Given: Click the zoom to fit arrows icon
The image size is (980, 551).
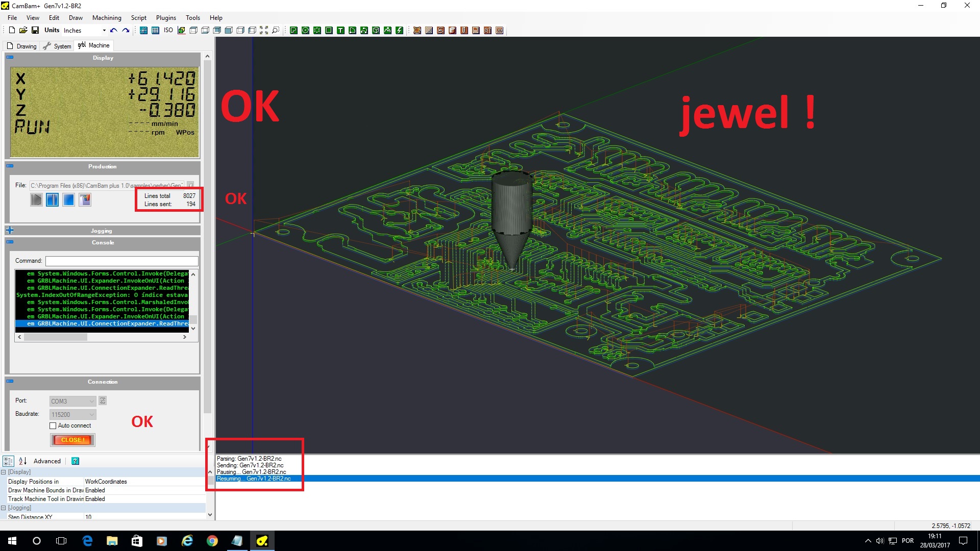Looking at the screenshot, I should [263, 30].
